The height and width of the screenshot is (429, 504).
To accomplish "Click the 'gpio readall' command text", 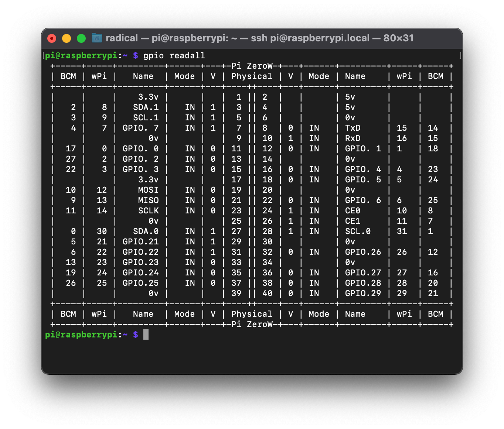I will tap(174, 55).
